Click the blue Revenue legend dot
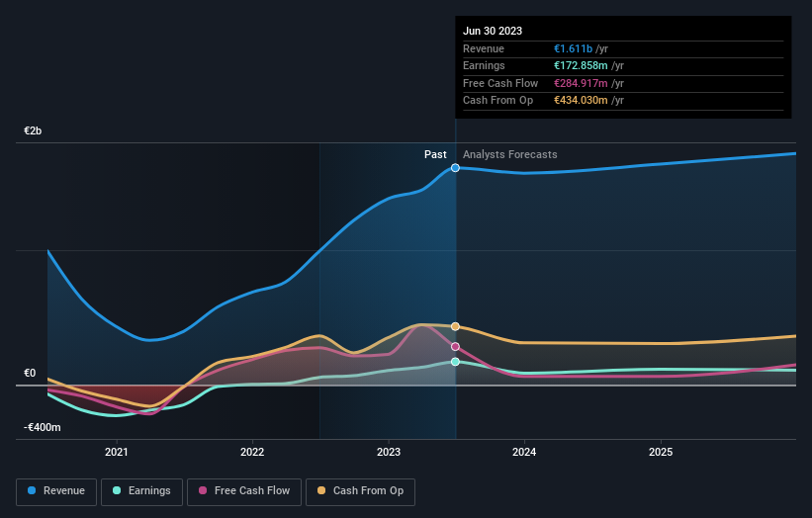Viewport: 812px width, 518px height. (x=32, y=490)
